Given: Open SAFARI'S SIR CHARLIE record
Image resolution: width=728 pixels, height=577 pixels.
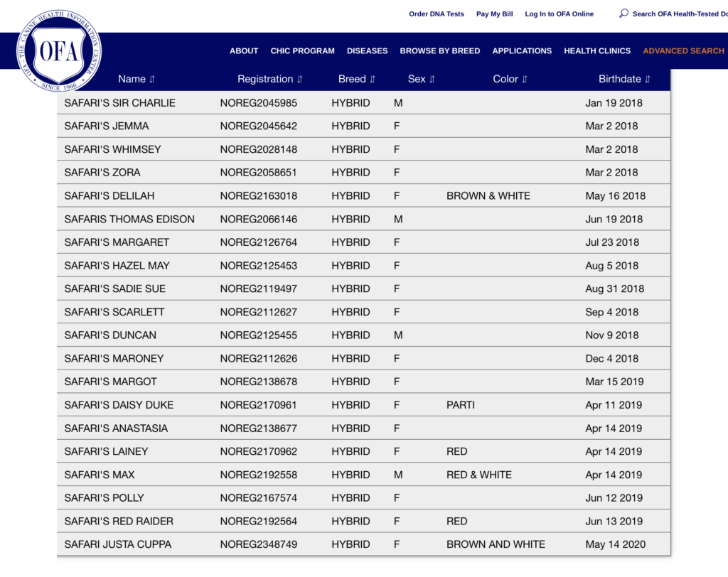Looking at the screenshot, I should click(119, 103).
